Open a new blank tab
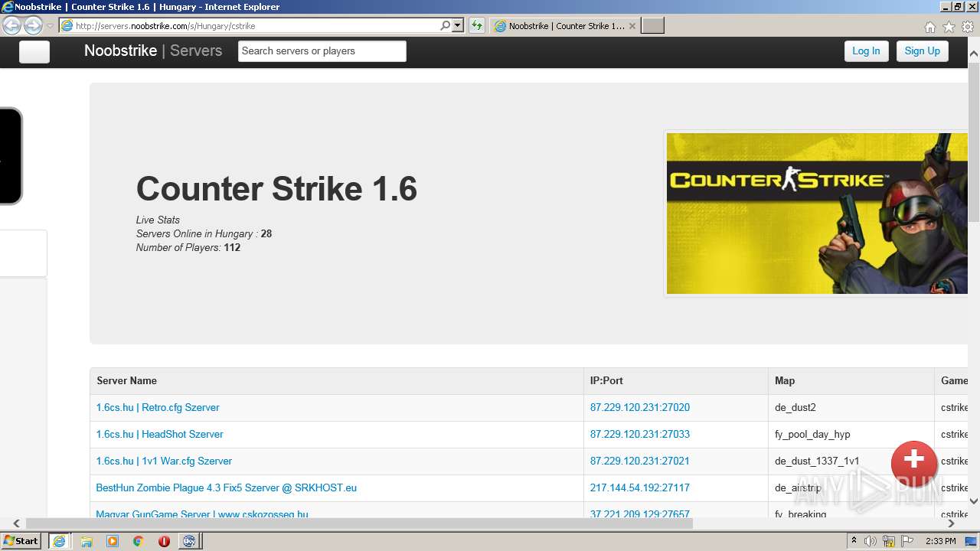 pos(652,25)
